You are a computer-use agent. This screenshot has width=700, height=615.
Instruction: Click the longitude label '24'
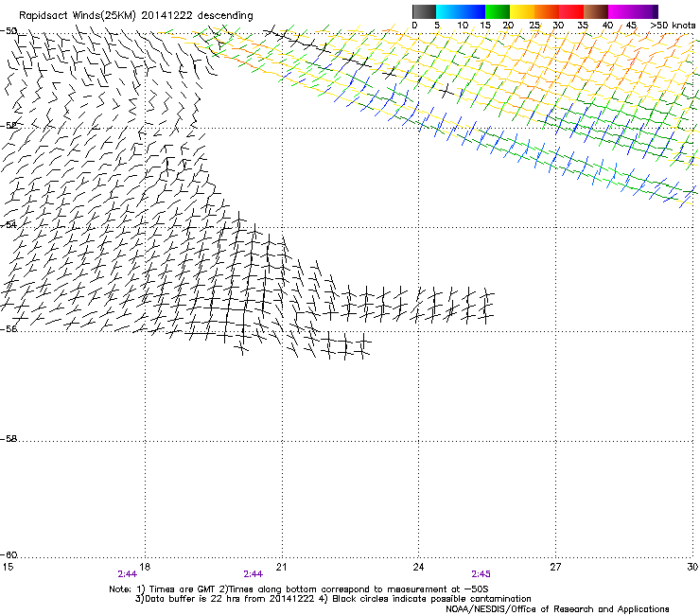(418, 567)
